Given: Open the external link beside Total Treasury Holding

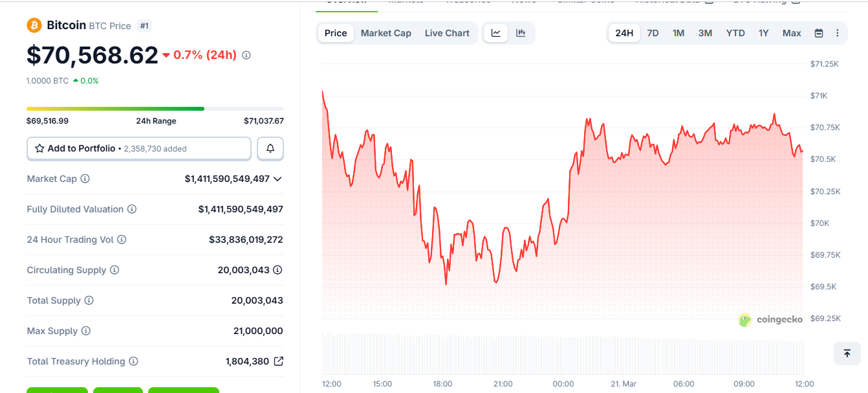Looking at the screenshot, I should click(279, 361).
